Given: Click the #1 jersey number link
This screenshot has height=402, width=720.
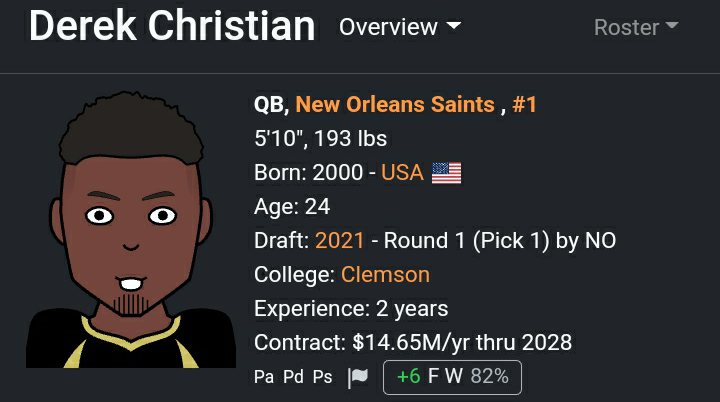Looking at the screenshot, I should (x=524, y=104).
